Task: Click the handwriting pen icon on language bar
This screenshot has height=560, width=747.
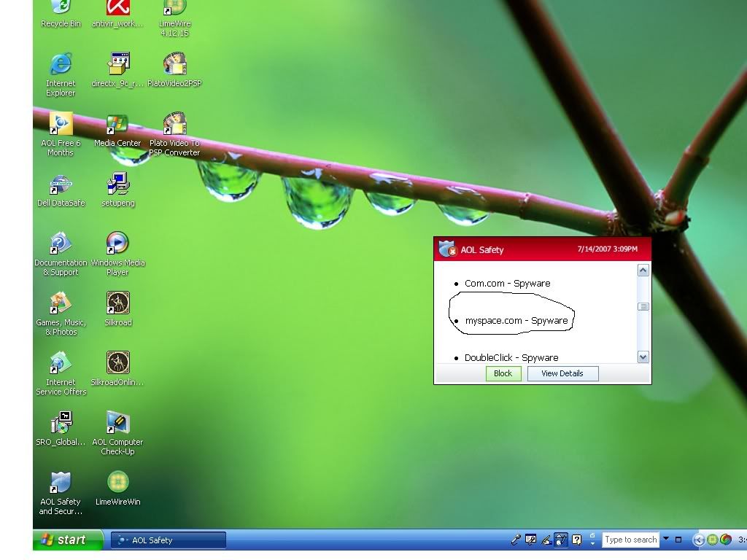Action: tap(546, 540)
